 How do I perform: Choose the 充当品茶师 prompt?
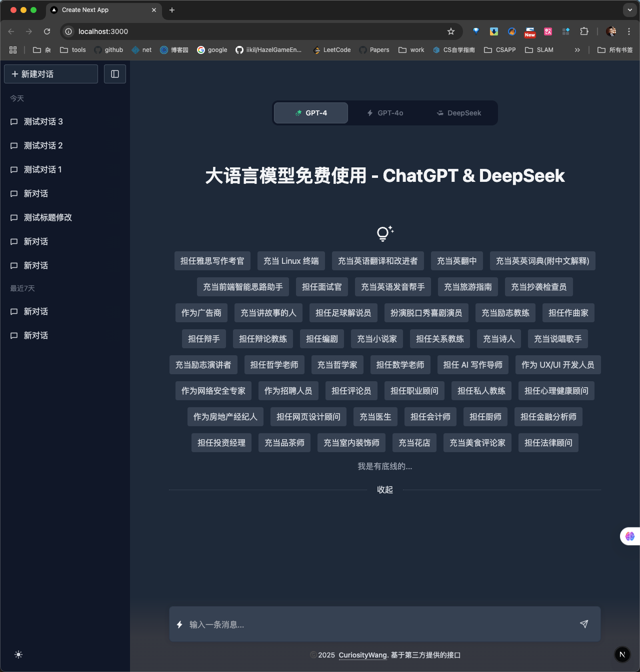(x=284, y=443)
